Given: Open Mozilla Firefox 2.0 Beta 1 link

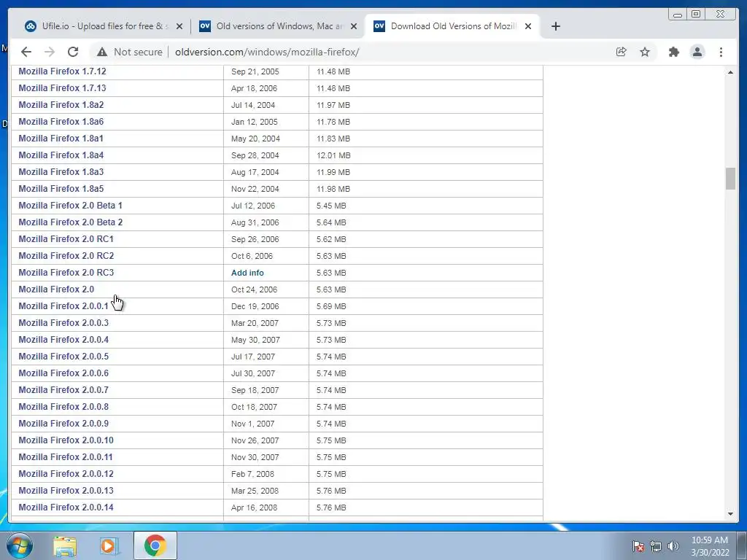Looking at the screenshot, I should pos(71,206).
